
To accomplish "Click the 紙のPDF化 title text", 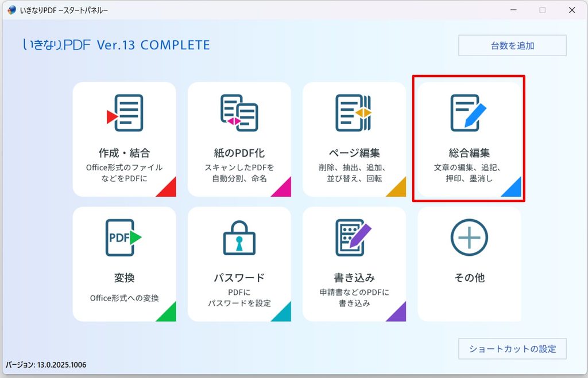I will tap(239, 153).
